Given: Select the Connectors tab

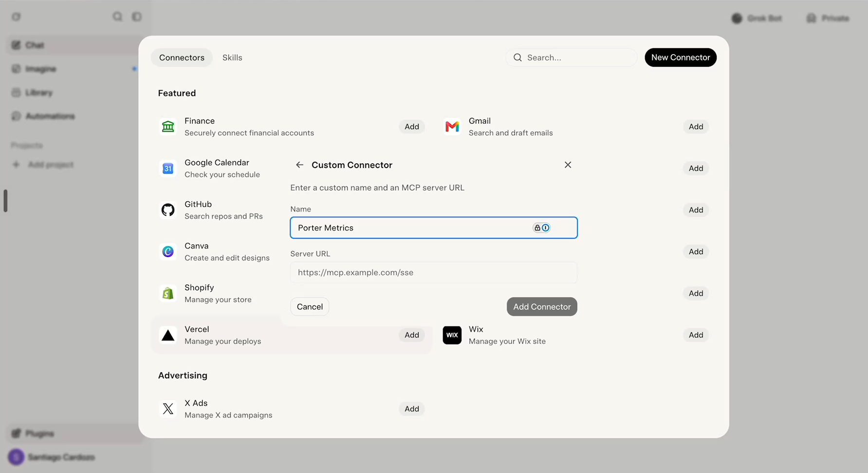Looking at the screenshot, I should (x=182, y=57).
